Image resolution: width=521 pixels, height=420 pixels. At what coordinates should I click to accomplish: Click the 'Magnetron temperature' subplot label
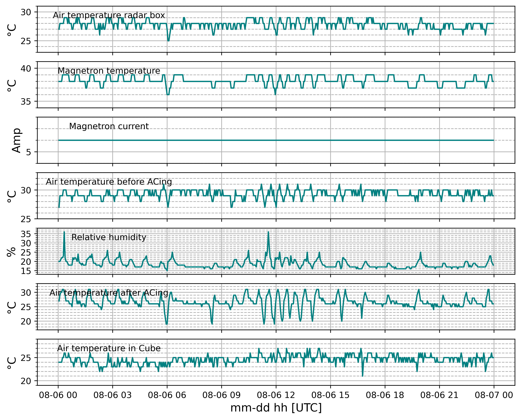coord(109,71)
